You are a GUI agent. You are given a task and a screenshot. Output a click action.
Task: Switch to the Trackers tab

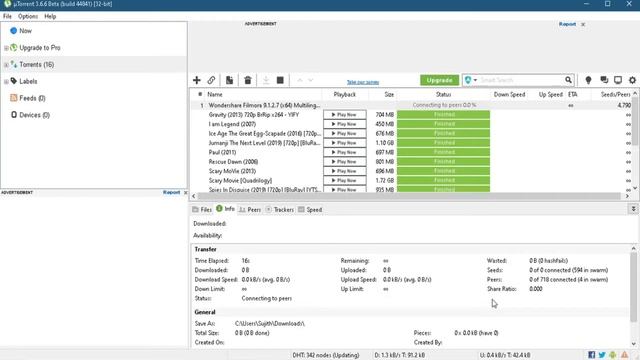[280, 209]
